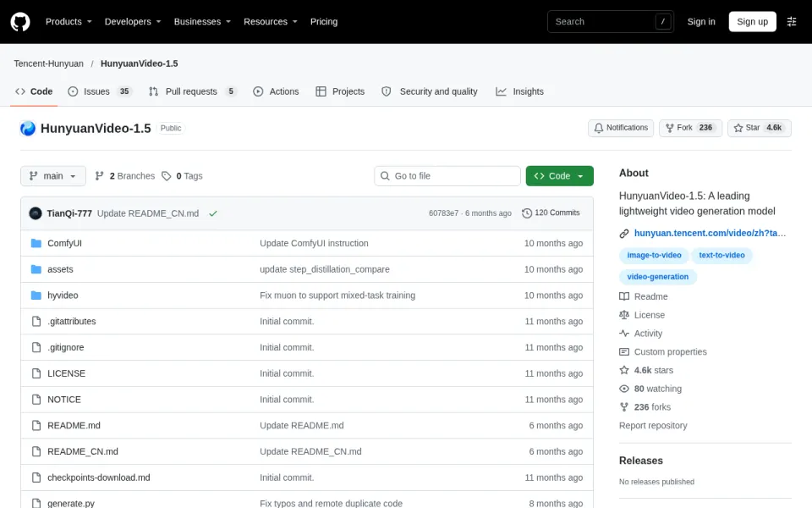The height and width of the screenshot is (508, 812).
Task: Switch to the Issues tab
Action: tap(100, 91)
